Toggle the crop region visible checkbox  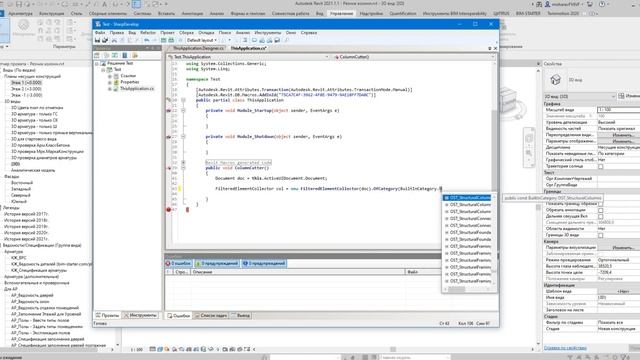[x=600, y=204]
